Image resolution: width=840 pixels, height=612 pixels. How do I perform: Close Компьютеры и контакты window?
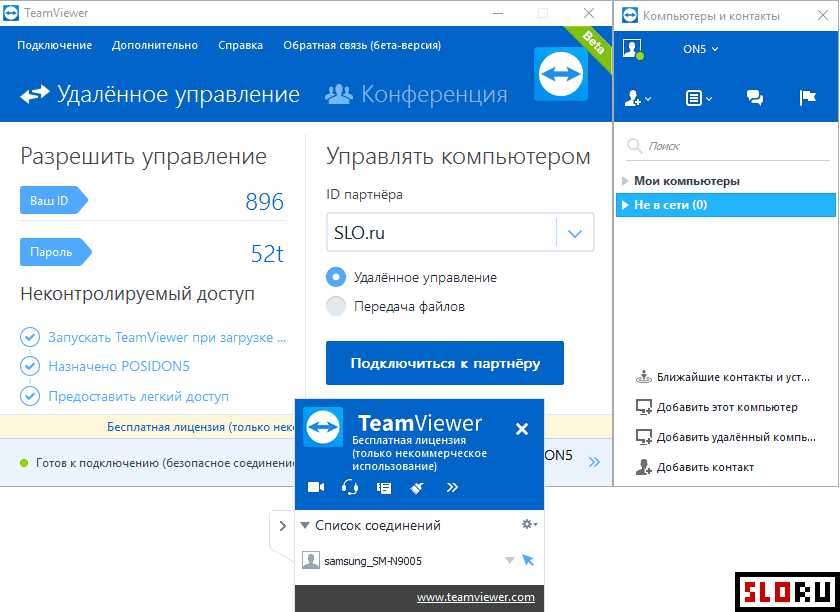point(823,15)
